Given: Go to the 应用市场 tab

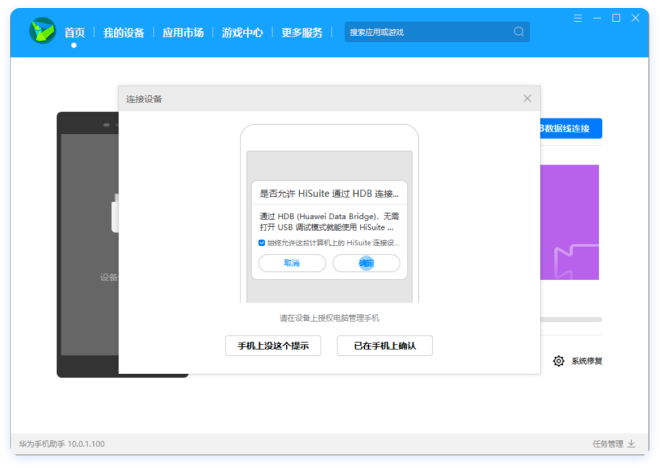Looking at the screenshot, I should (x=183, y=32).
